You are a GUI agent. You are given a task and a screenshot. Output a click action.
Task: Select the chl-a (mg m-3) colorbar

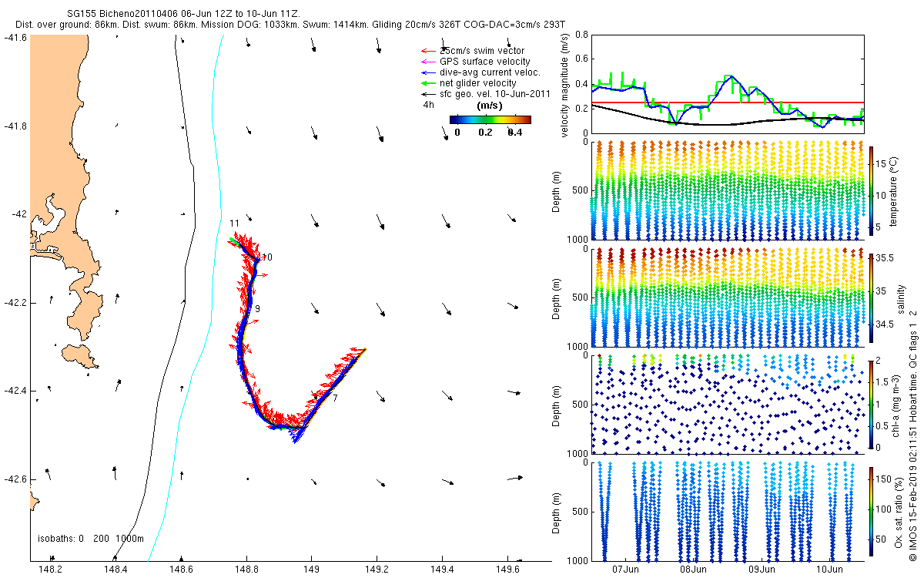pos(871,403)
